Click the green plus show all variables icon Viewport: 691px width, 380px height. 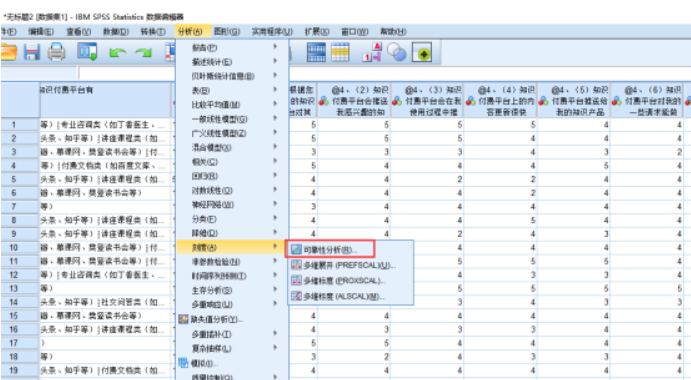pos(422,52)
